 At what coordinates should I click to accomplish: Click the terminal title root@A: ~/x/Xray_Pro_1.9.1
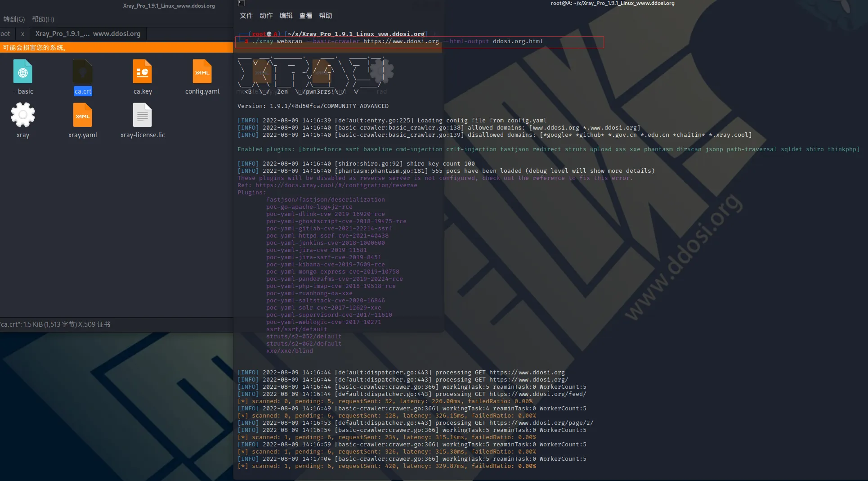[x=613, y=3]
